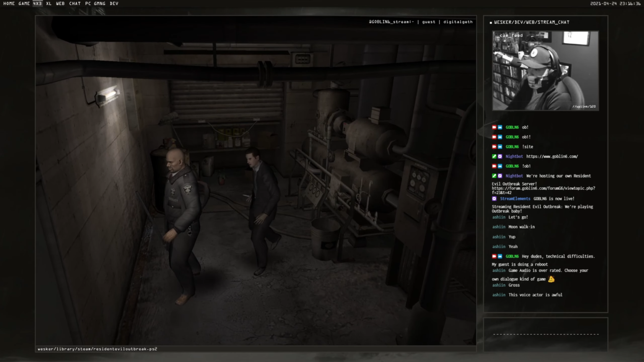The height and width of the screenshot is (362, 644).
Task: Click the blue crown badge on "Hey dudes" message
Action: click(x=500, y=256)
